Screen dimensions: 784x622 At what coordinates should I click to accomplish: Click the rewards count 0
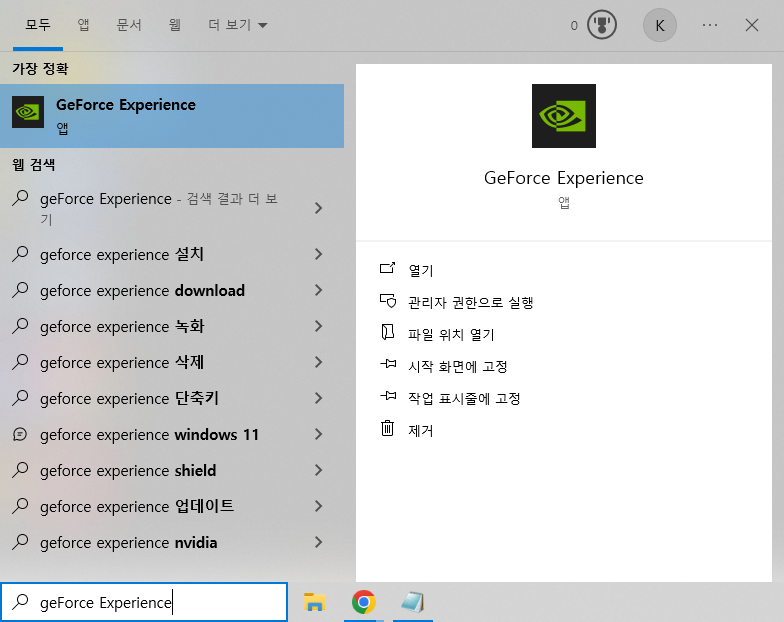point(574,26)
